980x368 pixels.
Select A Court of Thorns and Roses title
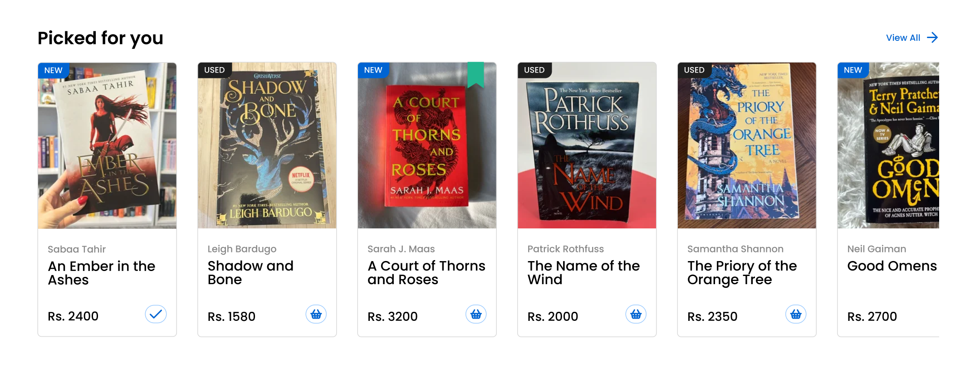[426, 272]
